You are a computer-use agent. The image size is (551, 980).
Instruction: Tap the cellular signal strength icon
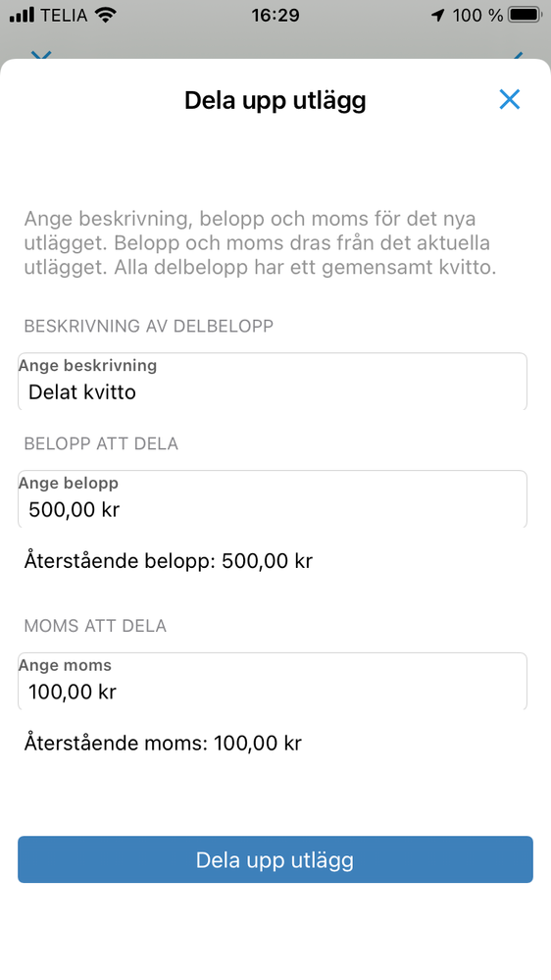(x=22, y=15)
